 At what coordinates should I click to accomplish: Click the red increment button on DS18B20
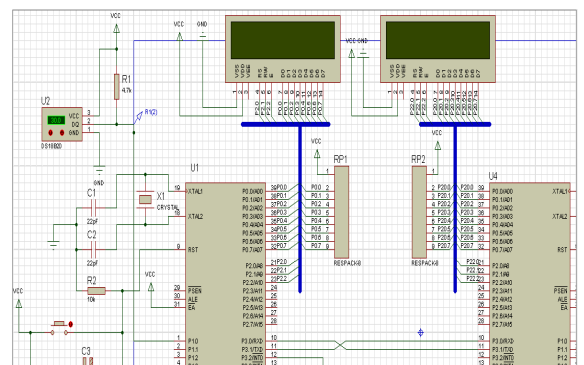(x=62, y=133)
